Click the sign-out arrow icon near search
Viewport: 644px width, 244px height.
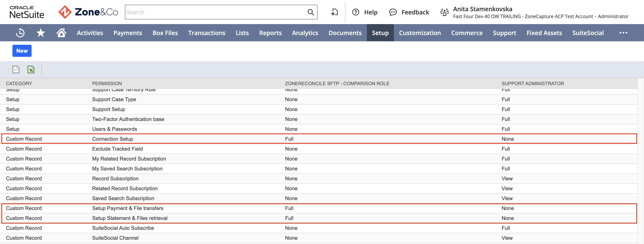(334, 12)
